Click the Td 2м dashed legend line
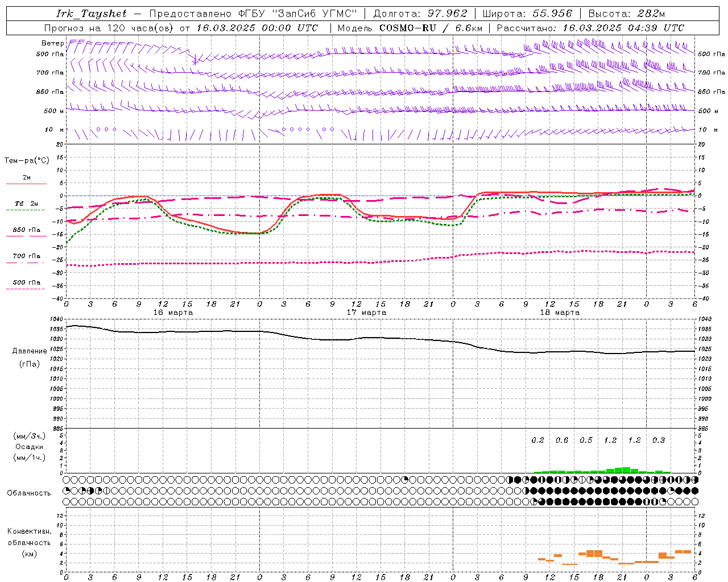The image size is (728, 582). tap(26, 210)
